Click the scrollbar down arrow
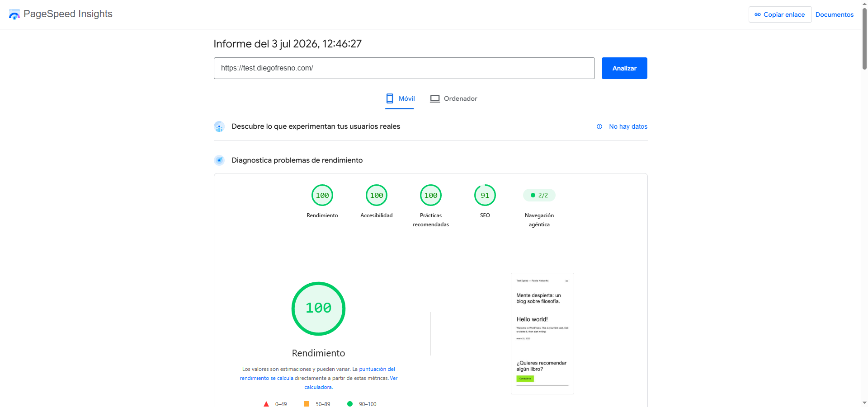 click(864, 402)
